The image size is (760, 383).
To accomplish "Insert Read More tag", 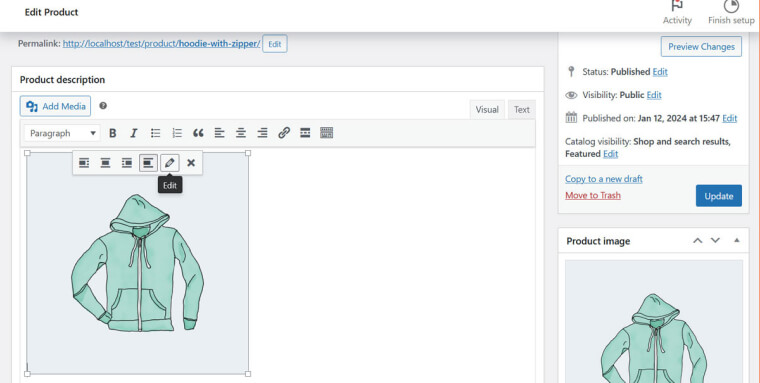I will 305,133.
